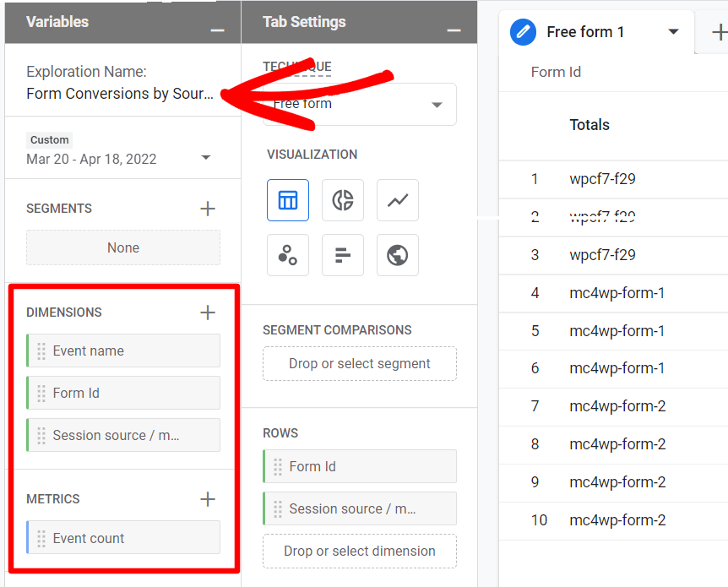Switch to the Free form 1 tab

tap(584, 31)
